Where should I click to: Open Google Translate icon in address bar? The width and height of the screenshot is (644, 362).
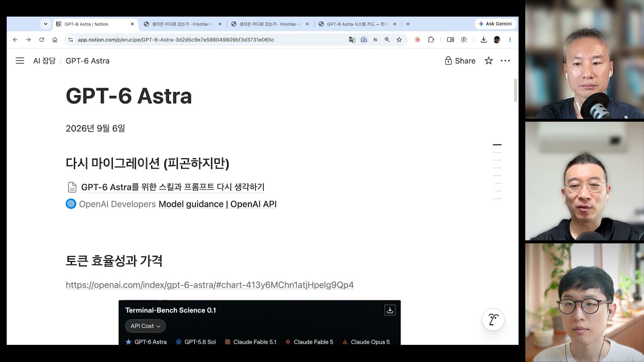tap(352, 40)
